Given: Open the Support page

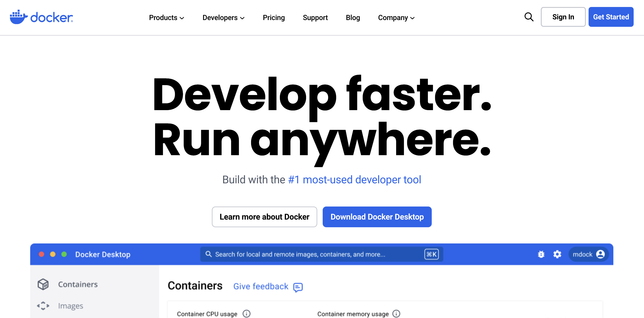Looking at the screenshot, I should [315, 18].
